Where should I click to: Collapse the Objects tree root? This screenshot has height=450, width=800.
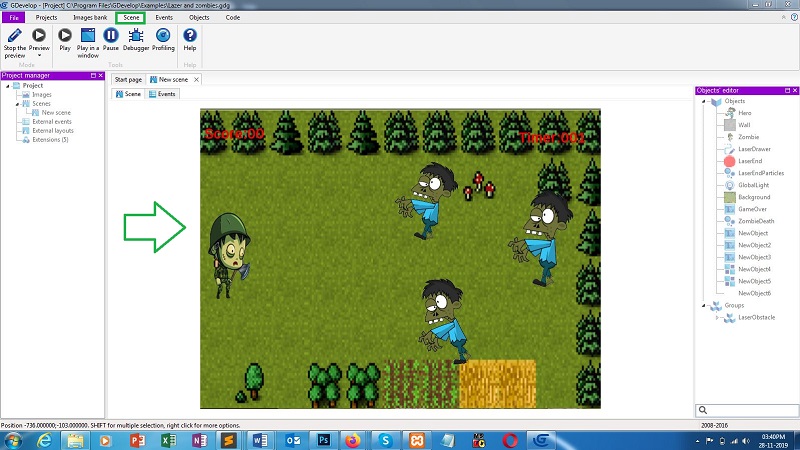pyautogui.click(x=704, y=101)
